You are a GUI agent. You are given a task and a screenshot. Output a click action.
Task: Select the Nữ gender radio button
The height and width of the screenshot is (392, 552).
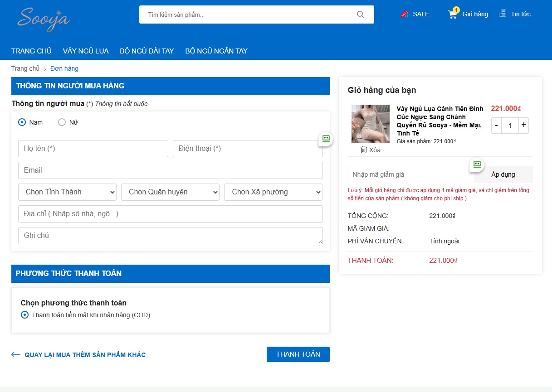click(62, 122)
